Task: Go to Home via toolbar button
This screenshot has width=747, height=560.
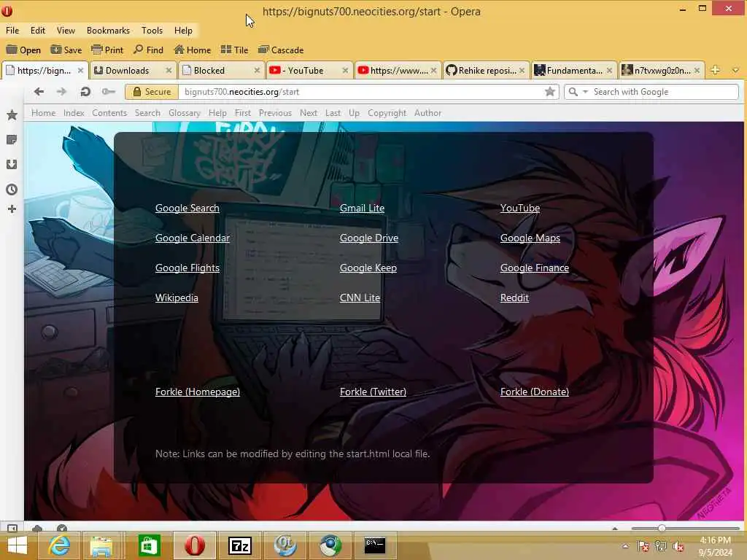Action: pyautogui.click(x=192, y=50)
